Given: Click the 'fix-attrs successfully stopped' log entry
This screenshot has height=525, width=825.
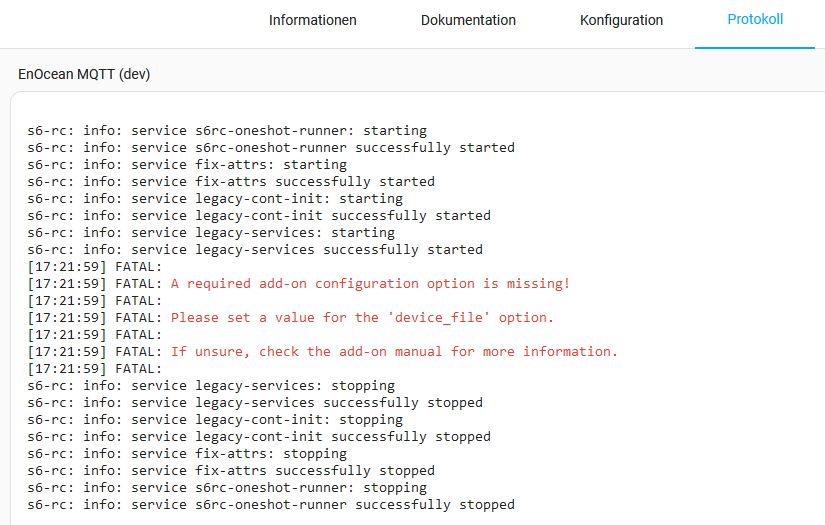Looking at the screenshot, I should tap(231, 471).
